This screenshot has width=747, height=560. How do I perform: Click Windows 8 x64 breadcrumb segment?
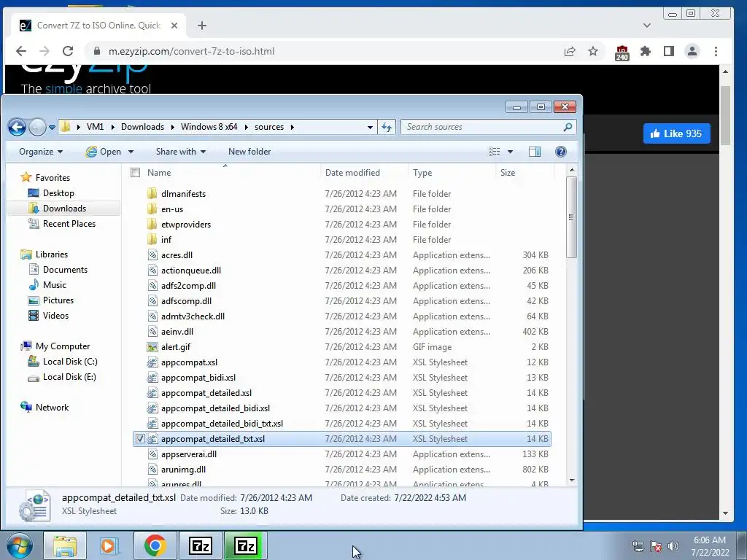coord(209,127)
